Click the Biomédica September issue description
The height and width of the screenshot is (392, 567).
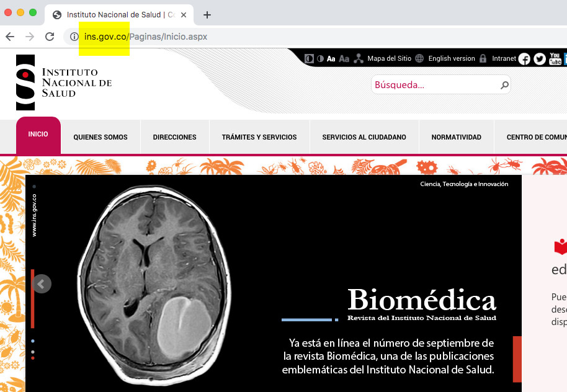point(388,356)
